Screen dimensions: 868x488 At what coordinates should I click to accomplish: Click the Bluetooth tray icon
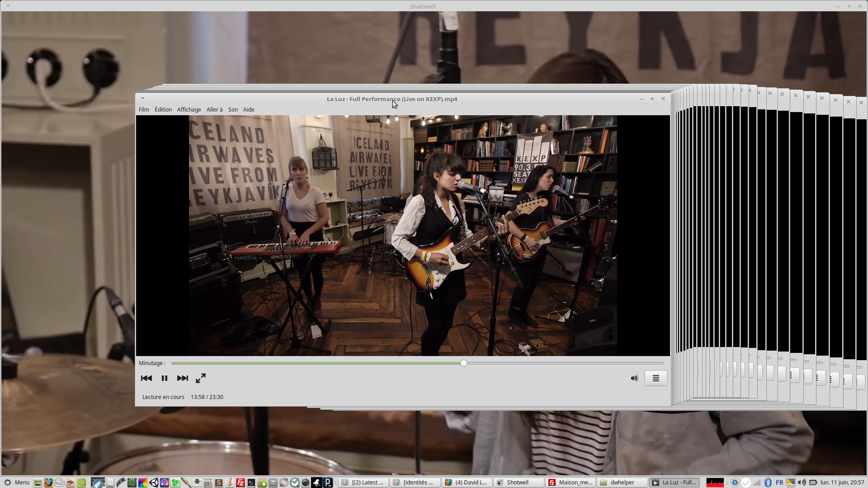[768, 482]
